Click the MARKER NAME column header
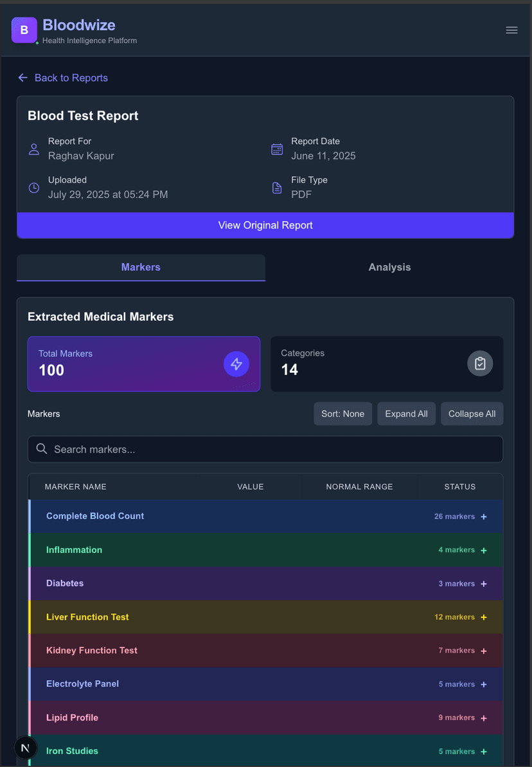This screenshot has height=767, width=532. coord(75,487)
